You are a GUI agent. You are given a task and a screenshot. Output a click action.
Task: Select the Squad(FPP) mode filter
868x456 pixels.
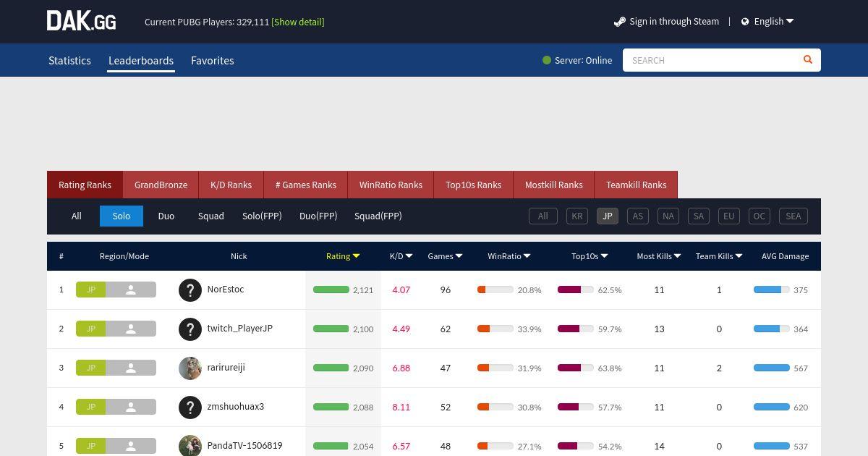pyautogui.click(x=378, y=216)
